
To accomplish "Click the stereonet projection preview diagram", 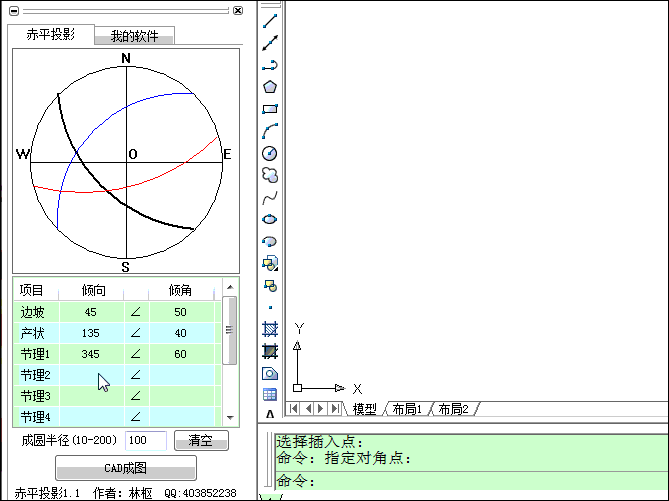I will coord(126,161).
